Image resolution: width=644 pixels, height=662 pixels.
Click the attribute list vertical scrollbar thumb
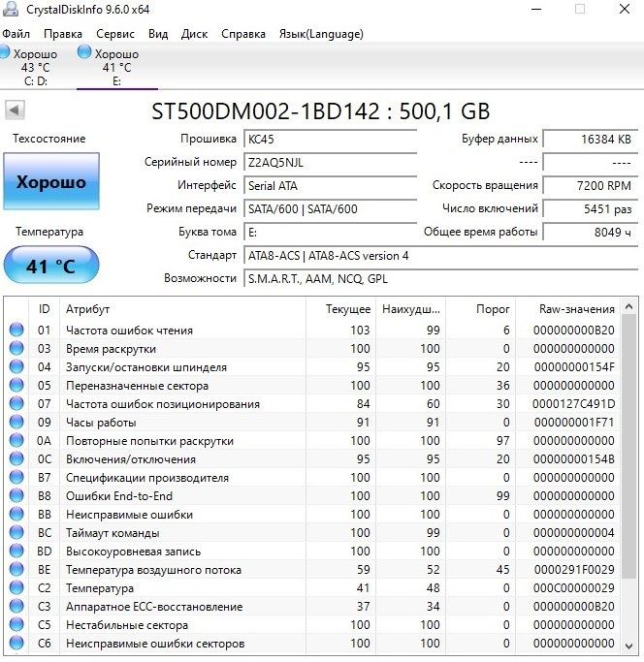point(628,446)
